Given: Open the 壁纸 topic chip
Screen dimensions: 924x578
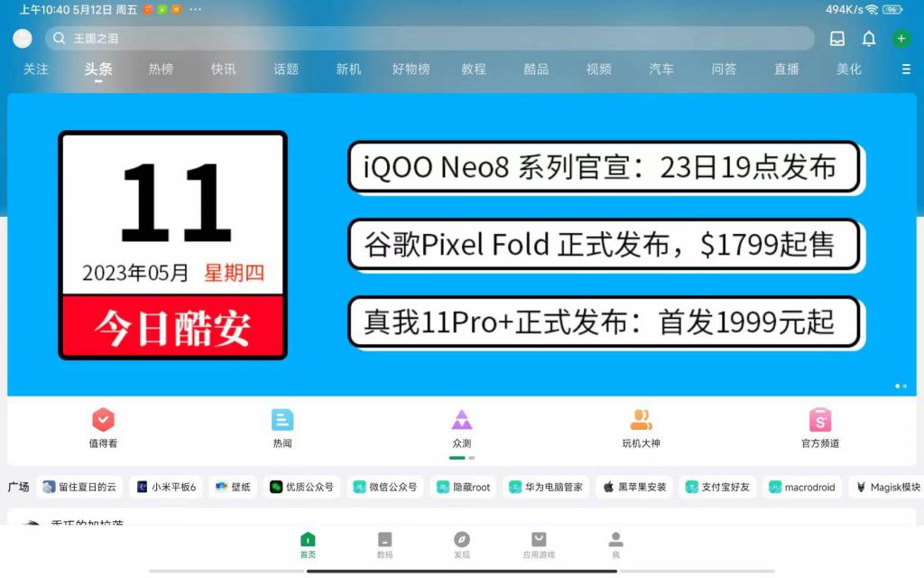Looking at the screenshot, I should (233, 487).
